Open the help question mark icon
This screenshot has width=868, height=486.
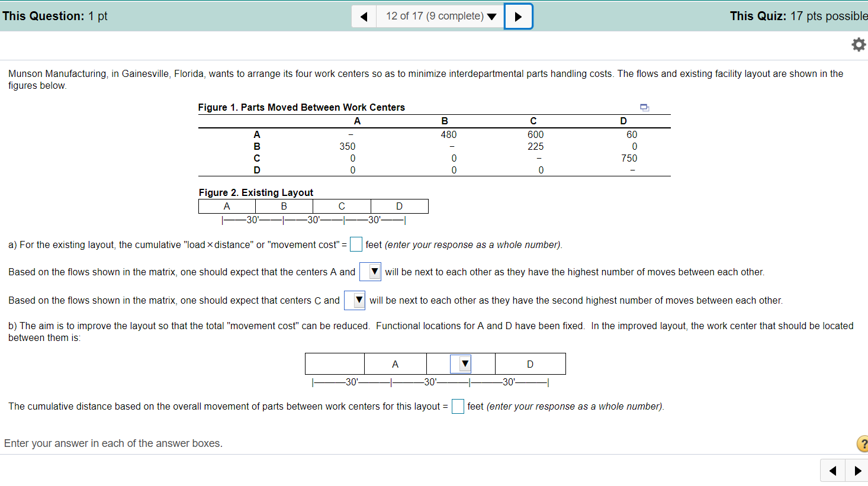(x=863, y=443)
